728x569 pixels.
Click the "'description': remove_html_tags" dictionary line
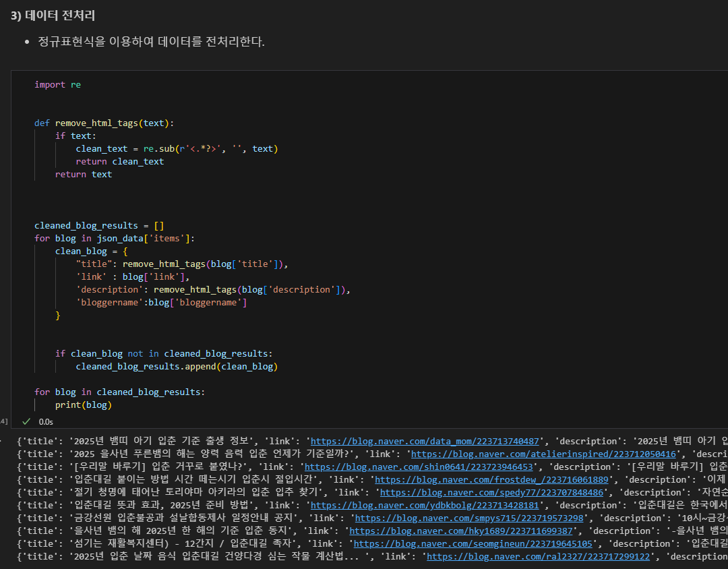(213, 289)
